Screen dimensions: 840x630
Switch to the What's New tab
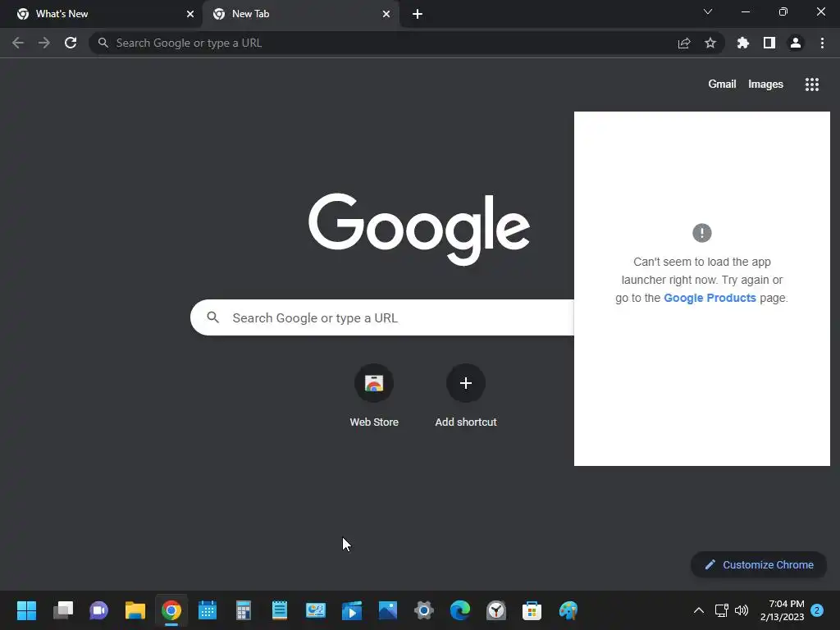[102, 14]
